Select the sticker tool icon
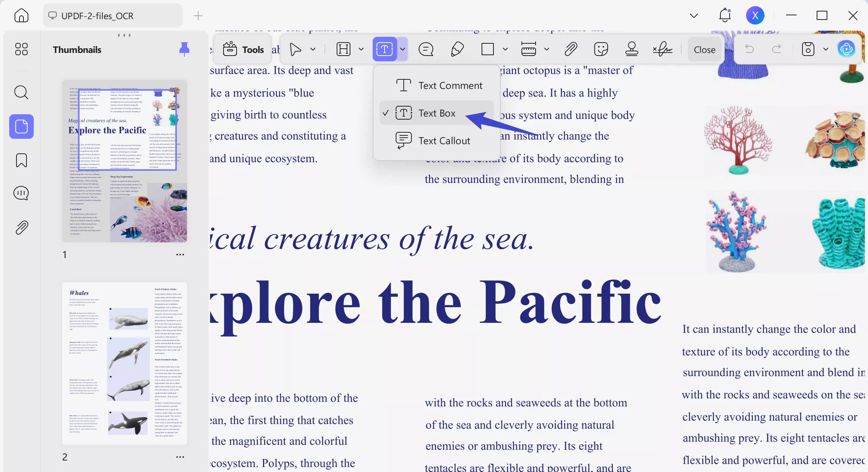This screenshot has height=472, width=868. click(601, 49)
